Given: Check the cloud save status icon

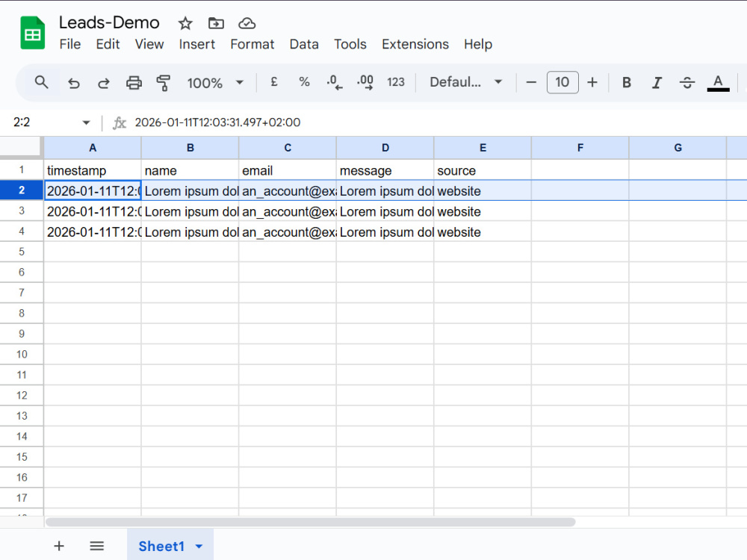Looking at the screenshot, I should [x=247, y=23].
